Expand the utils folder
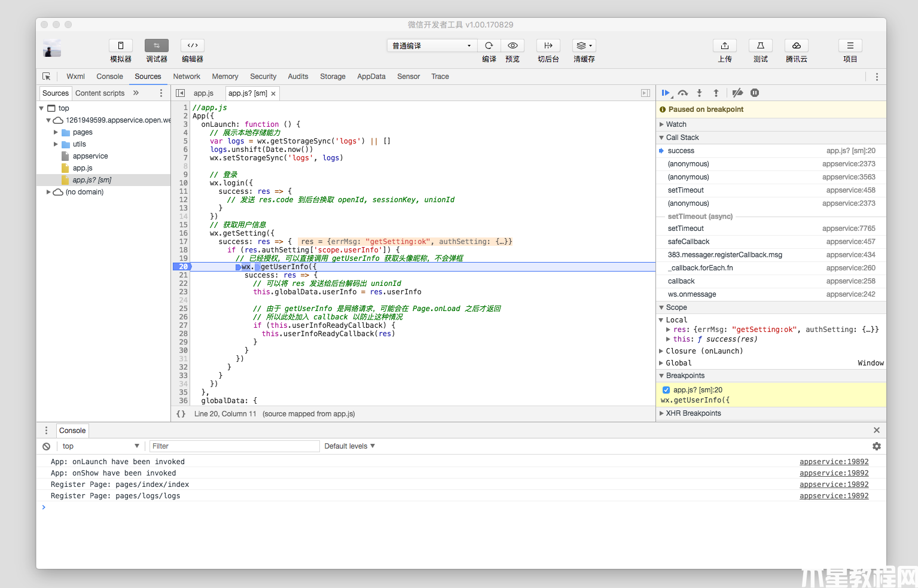This screenshot has height=588, width=918. click(56, 144)
